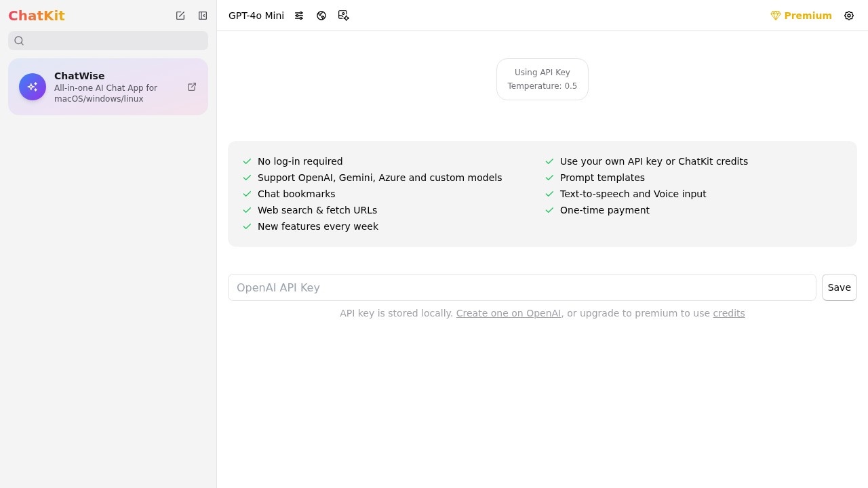The height and width of the screenshot is (488, 868).
Task: Click 'Use your own API key' text
Action: tap(654, 161)
